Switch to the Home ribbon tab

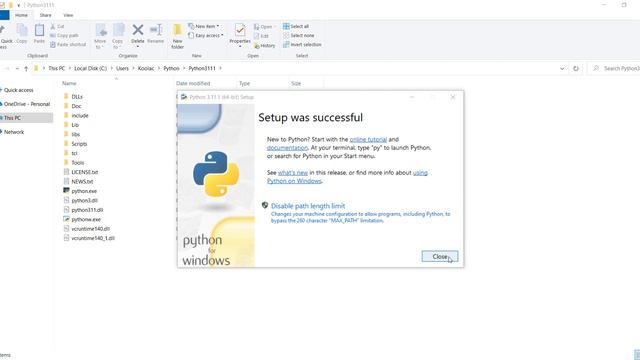21,15
